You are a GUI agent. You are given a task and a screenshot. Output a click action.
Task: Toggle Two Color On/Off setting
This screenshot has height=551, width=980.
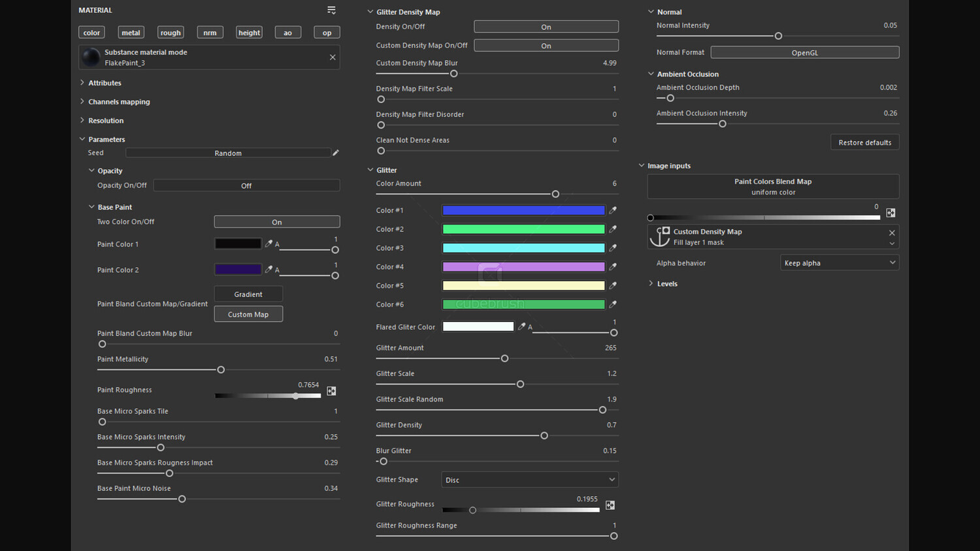pos(277,222)
